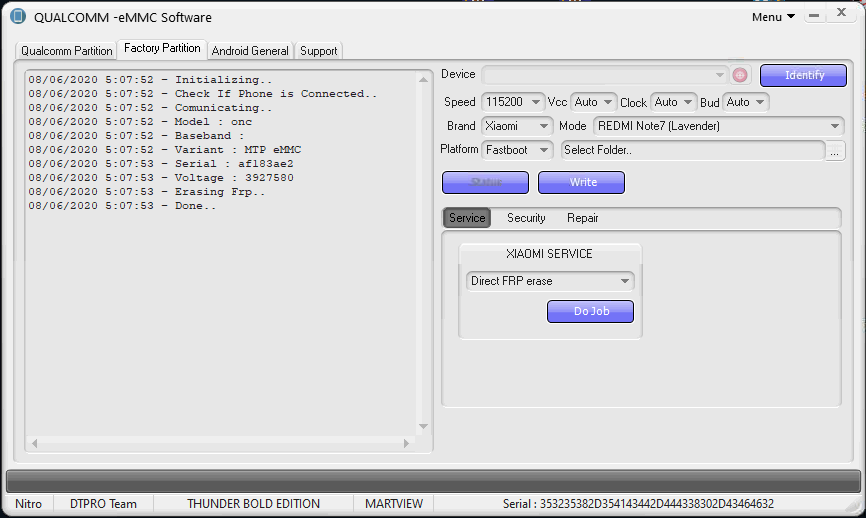The width and height of the screenshot is (866, 518).
Task: Run the Do Job button
Action: (x=590, y=311)
